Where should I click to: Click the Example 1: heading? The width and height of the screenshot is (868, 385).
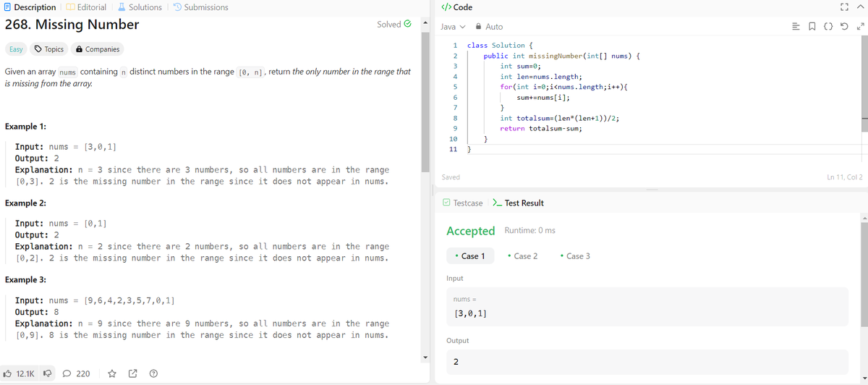click(25, 126)
